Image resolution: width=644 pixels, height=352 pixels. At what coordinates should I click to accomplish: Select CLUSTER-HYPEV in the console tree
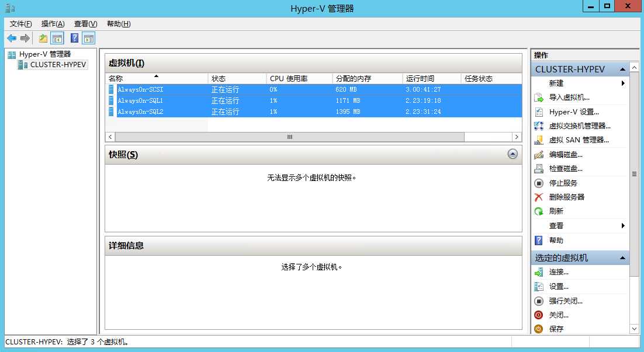click(58, 65)
